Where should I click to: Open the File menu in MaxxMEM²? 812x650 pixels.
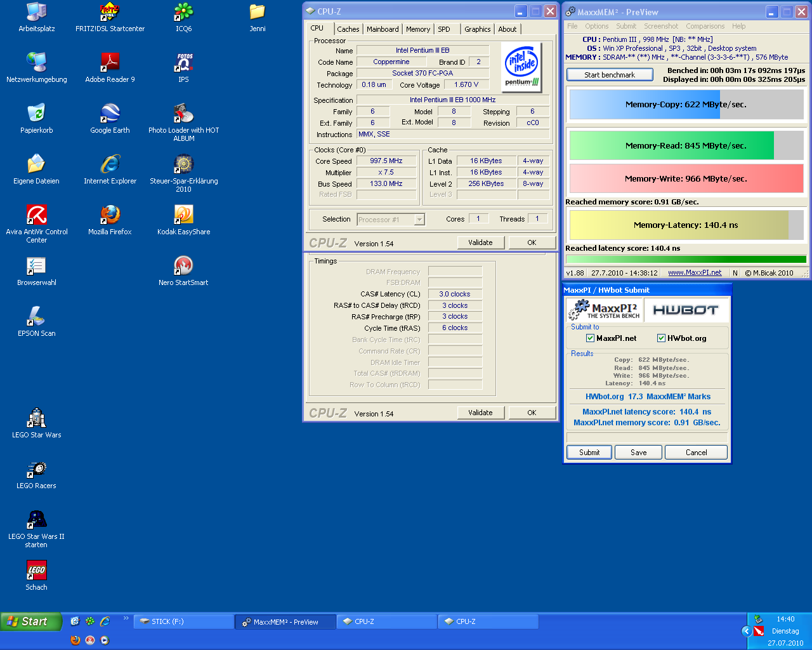tap(572, 26)
